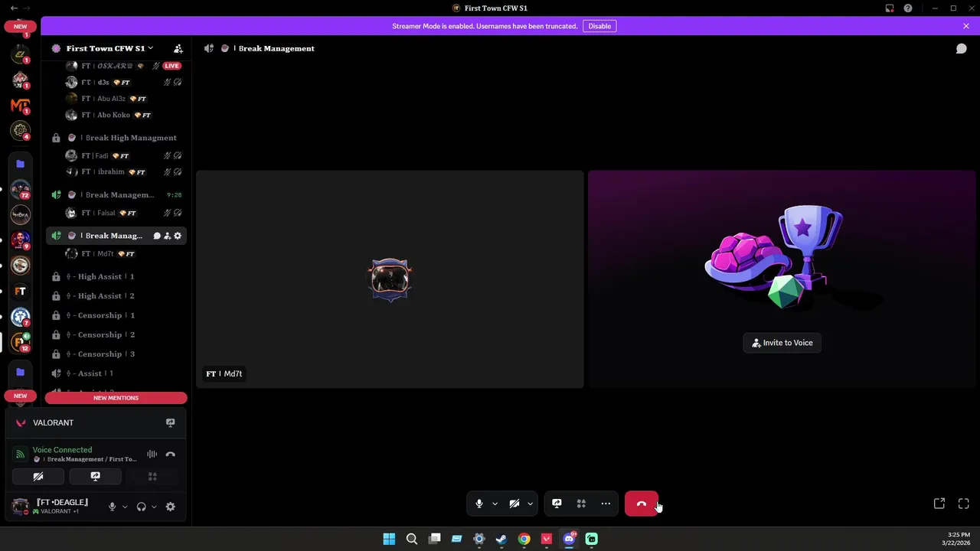980x551 pixels.
Task: Select user FT | OSKAR with LIVE badge
Action: tap(123, 66)
